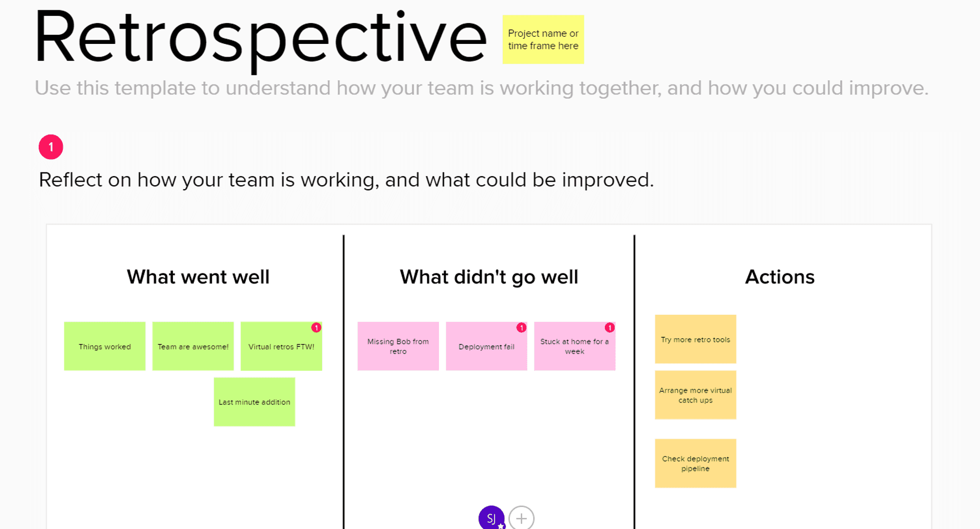Screen dimensions: 980x529
Task: Click vote badge on Stuck at home note
Action: pyautogui.click(x=609, y=328)
